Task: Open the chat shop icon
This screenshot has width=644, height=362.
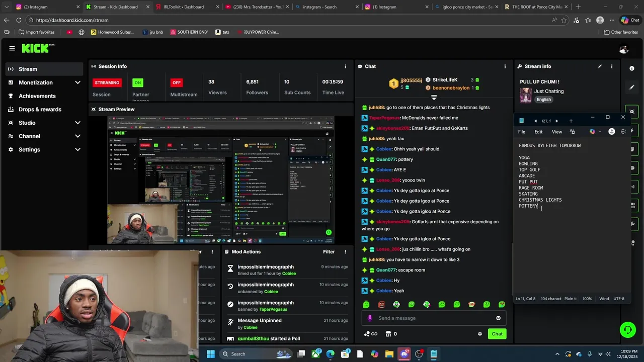Action: (x=388, y=334)
